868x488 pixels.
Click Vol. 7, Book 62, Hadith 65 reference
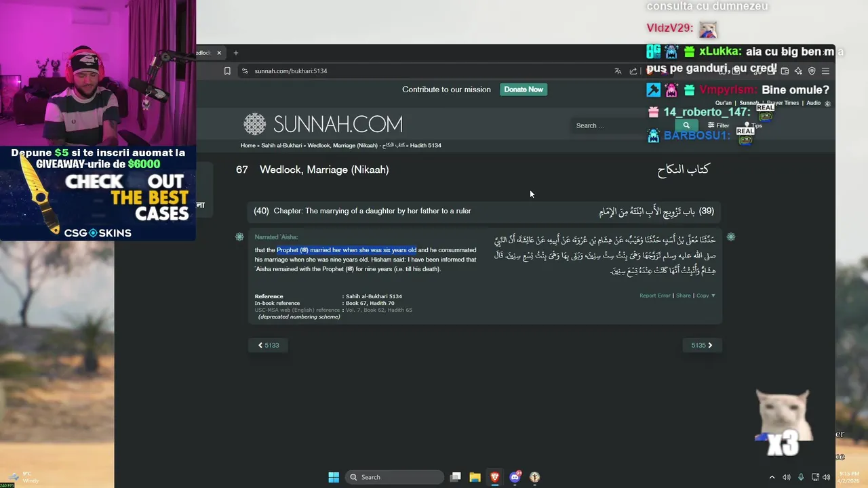(x=378, y=310)
